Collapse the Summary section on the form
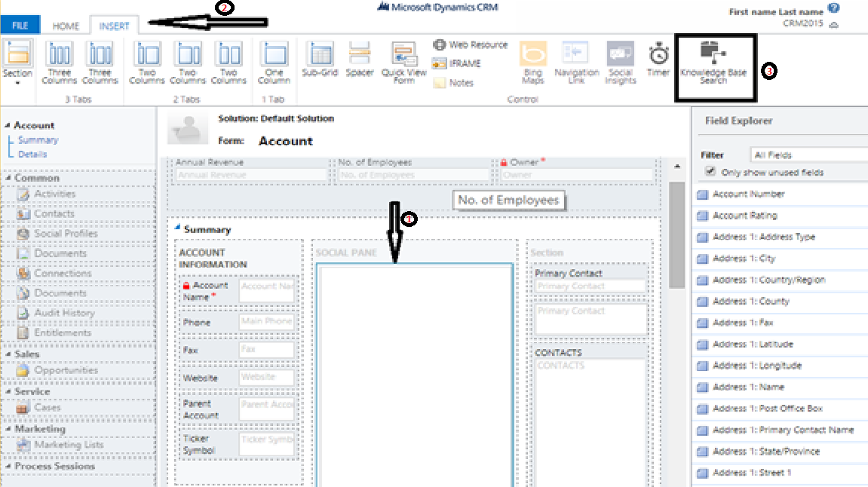Image resolution: width=868 pixels, height=487 pixels. click(x=176, y=228)
